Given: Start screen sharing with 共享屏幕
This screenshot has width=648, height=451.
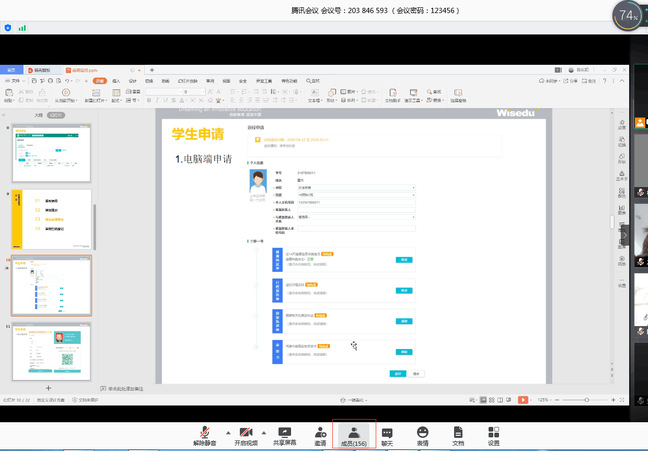Looking at the screenshot, I should click(286, 433).
